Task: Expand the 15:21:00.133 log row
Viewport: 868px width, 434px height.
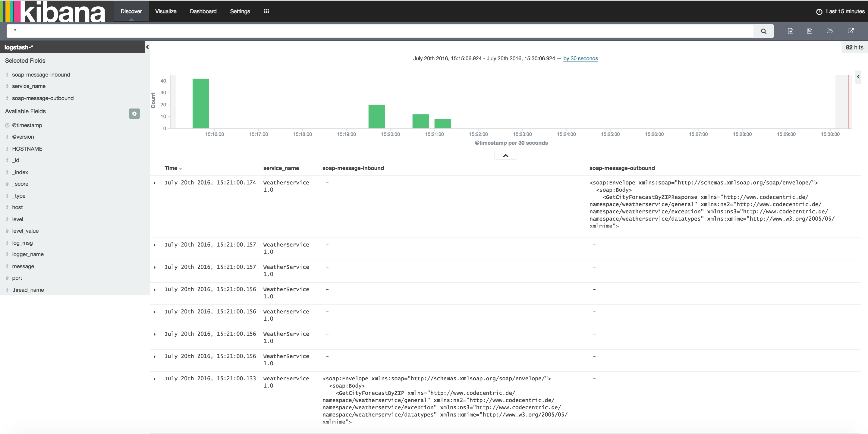Action: [x=155, y=379]
